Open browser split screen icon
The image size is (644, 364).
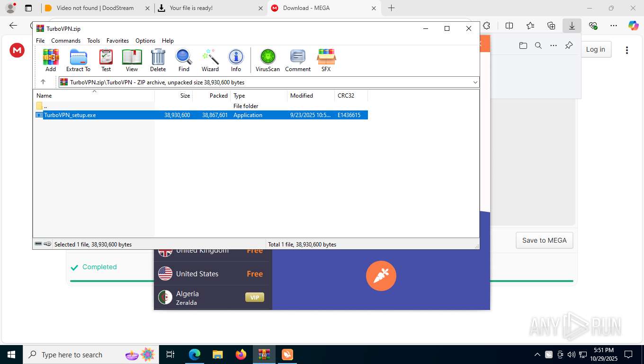coord(510,26)
